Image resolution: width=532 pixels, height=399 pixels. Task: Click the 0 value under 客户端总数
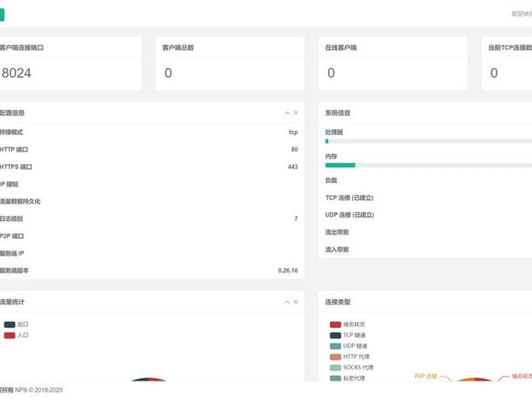tap(168, 73)
